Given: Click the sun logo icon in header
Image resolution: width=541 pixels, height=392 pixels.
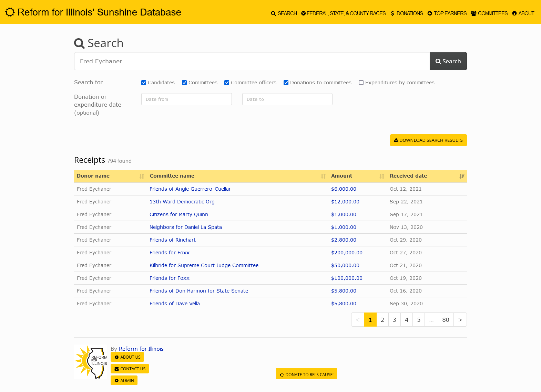Looking at the screenshot, I should 10,12.
